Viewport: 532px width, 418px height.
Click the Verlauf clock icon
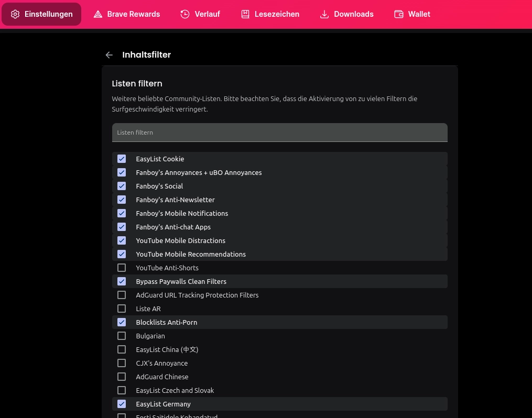tap(185, 14)
